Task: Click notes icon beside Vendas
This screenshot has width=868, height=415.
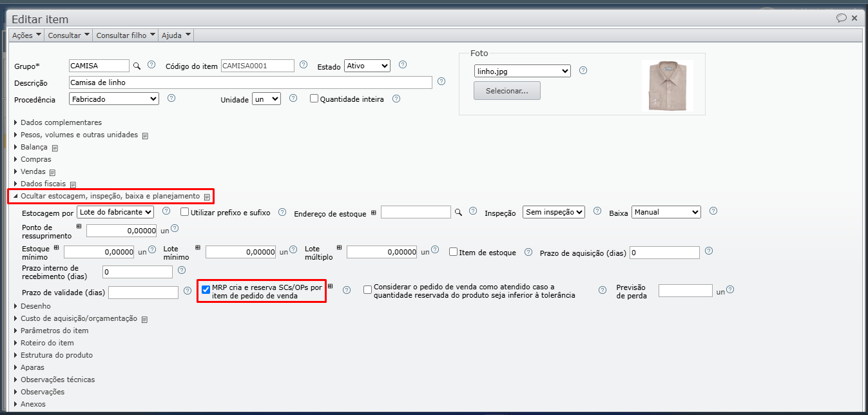Action: pyautogui.click(x=52, y=173)
